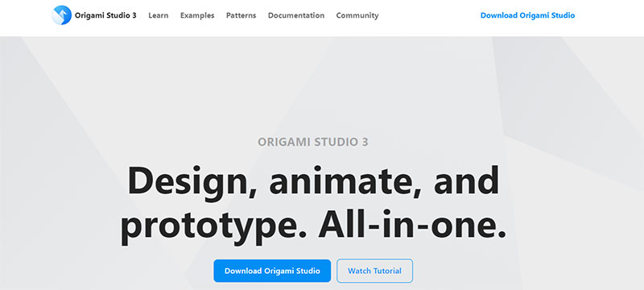Click the blue Download Origami Studio button
The width and height of the screenshot is (644, 290).
(x=272, y=271)
